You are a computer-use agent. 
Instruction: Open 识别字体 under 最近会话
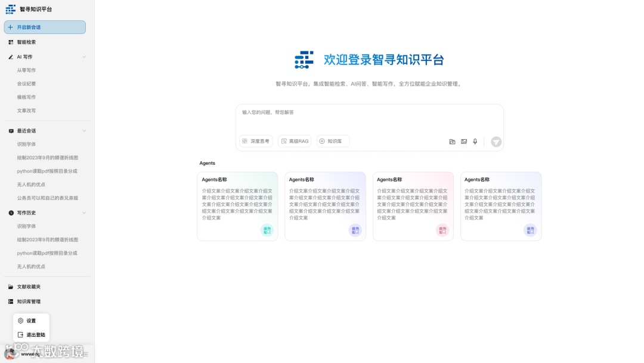coord(26,144)
